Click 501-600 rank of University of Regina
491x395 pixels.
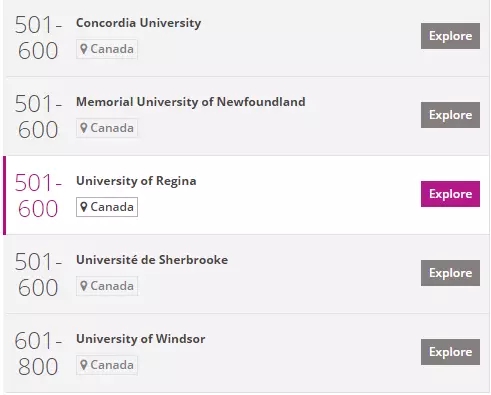[x=38, y=196]
